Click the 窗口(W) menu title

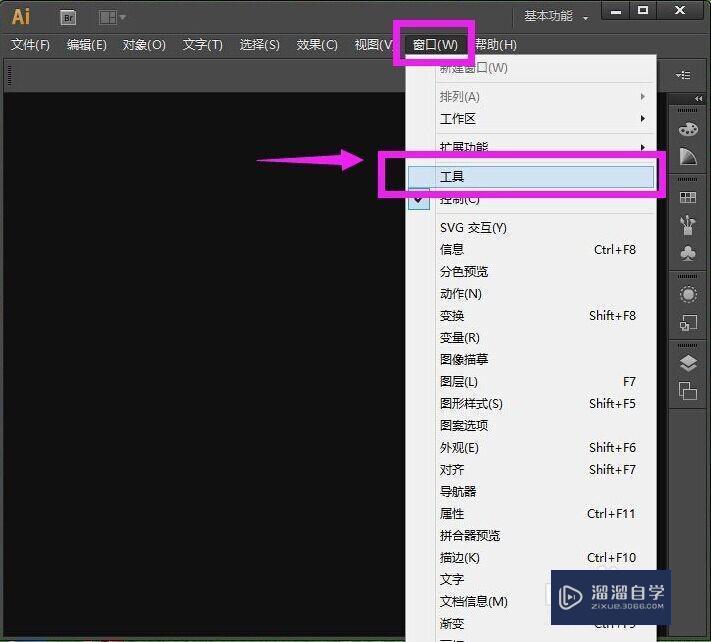point(435,44)
